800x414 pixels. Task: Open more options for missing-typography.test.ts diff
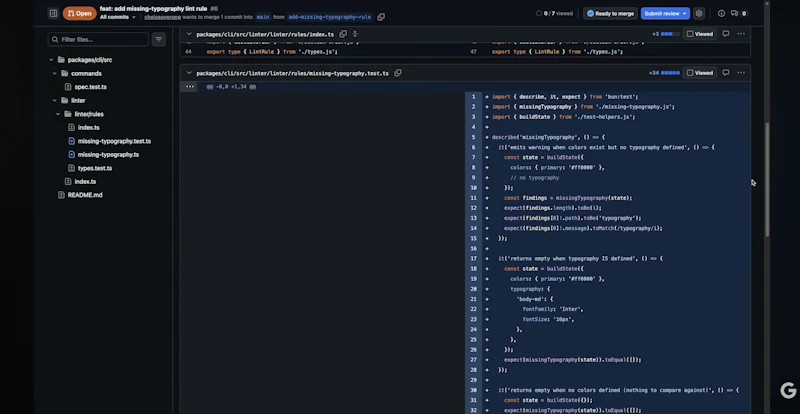(741, 72)
